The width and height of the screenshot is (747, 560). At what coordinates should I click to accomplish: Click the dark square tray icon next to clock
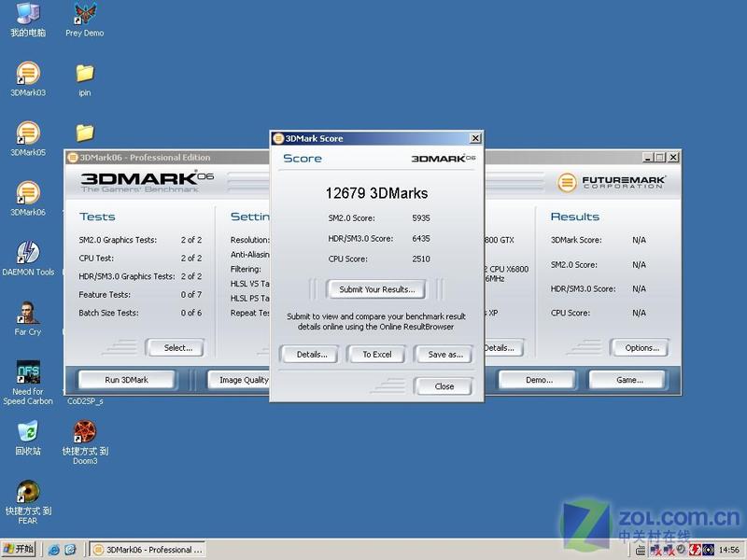pos(709,550)
